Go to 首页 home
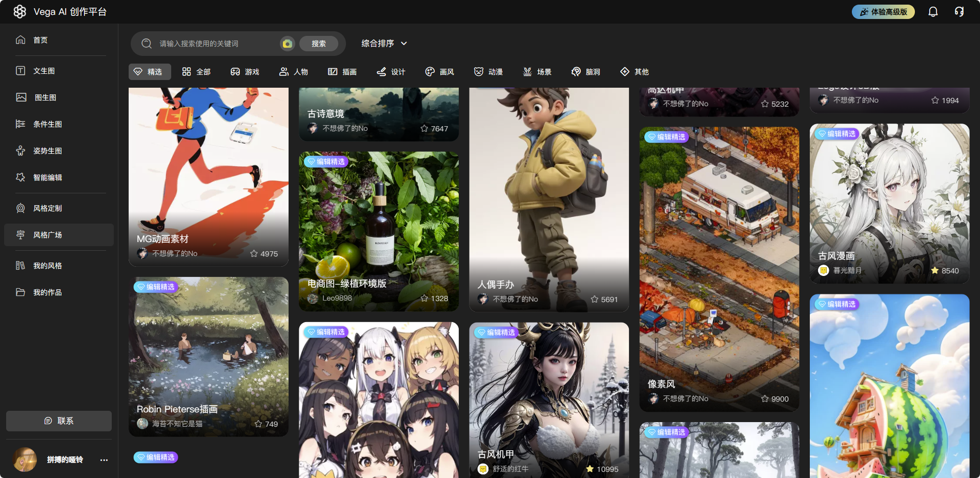This screenshot has width=980, height=478. pos(59,40)
